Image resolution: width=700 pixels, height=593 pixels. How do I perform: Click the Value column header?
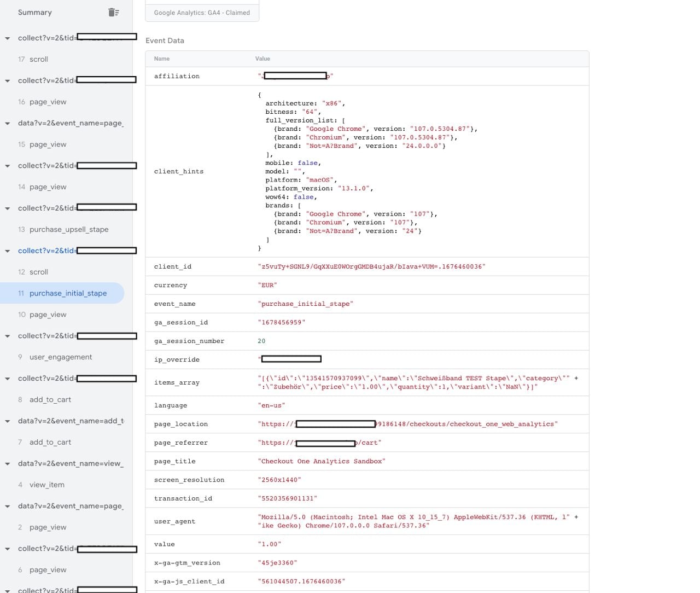[x=262, y=59]
